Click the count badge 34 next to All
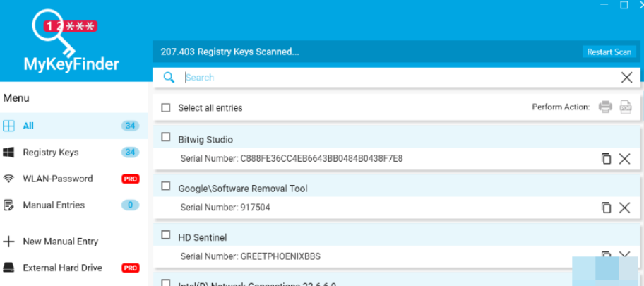This screenshot has height=286, width=644. 130,126
